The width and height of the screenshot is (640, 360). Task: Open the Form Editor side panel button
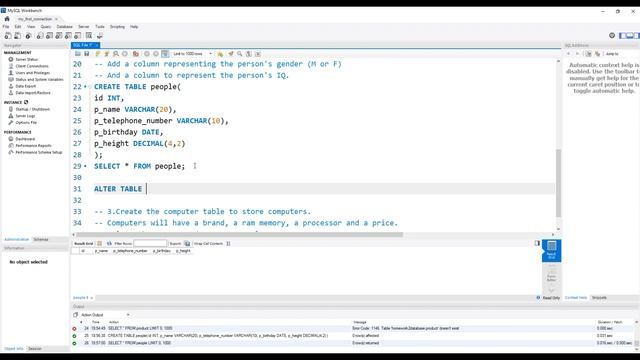click(551, 274)
